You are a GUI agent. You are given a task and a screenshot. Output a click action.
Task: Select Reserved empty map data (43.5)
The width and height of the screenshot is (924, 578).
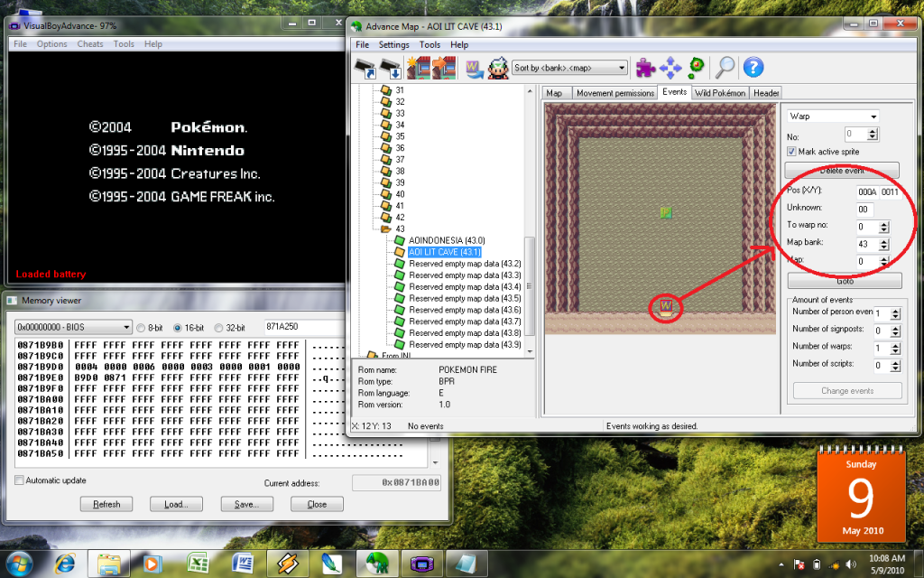click(465, 298)
